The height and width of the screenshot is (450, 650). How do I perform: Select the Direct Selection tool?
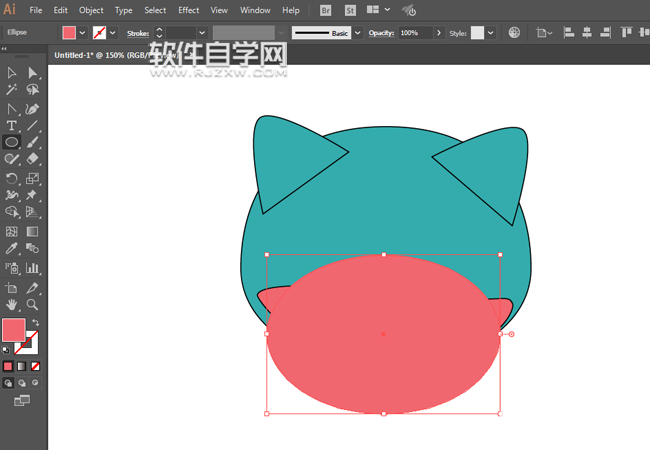[32, 73]
